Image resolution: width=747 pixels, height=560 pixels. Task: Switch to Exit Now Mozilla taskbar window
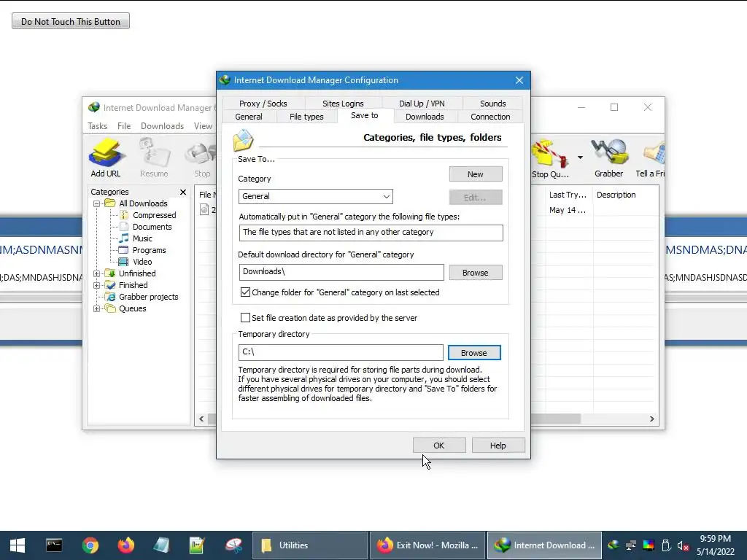click(x=427, y=545)
